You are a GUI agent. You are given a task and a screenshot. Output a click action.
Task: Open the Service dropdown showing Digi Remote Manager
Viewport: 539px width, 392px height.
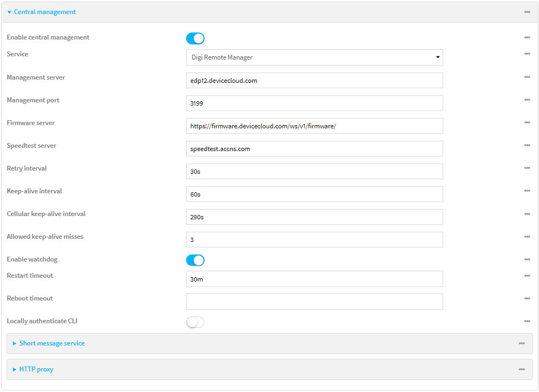[x=314, y=57]
